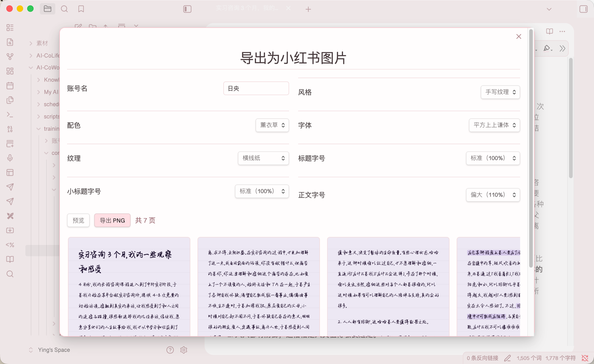Click the crossed pencil ruler ribbon icon
594x364 pixels.
(10, 216)
